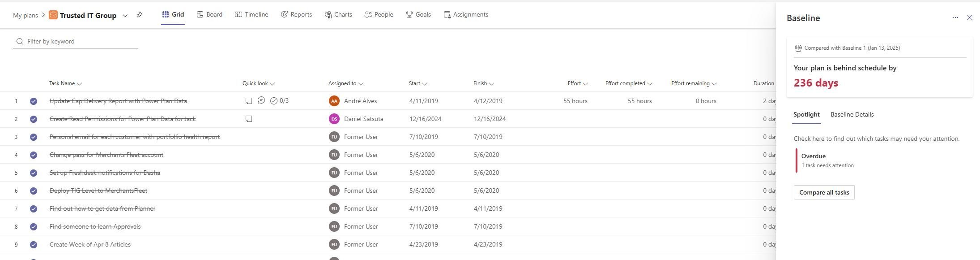
Task: Open comments icon on task 1
Action: [261, 100]
